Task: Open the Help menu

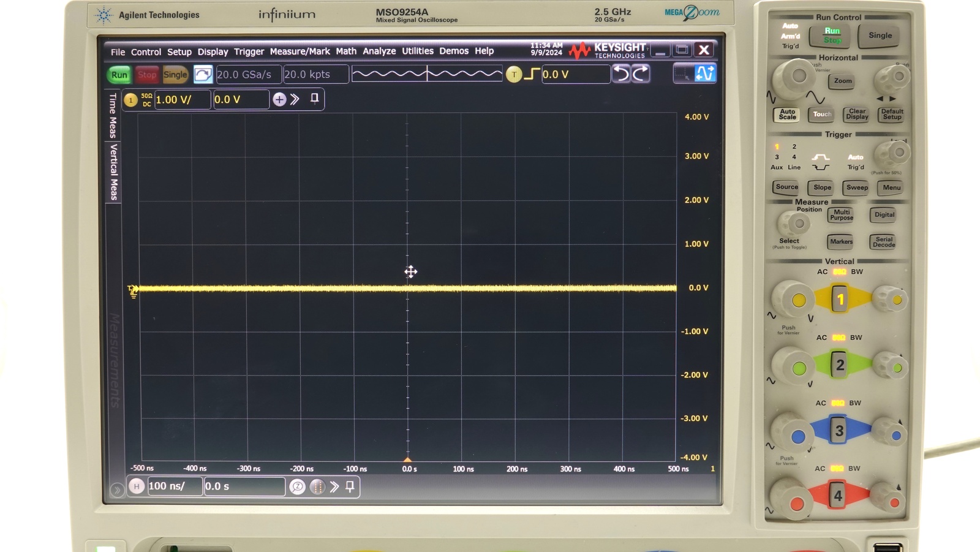Action: (x=484, y=51)
